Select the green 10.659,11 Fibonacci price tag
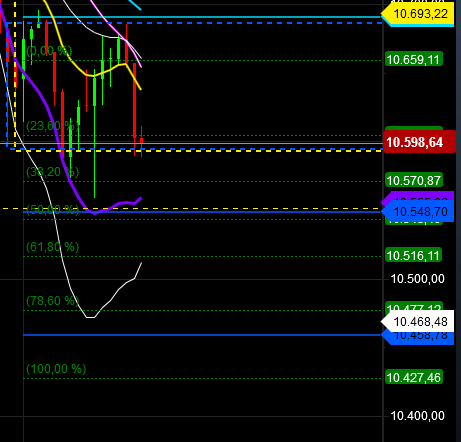Screen dimensions: 461x442 click(414, 60)
